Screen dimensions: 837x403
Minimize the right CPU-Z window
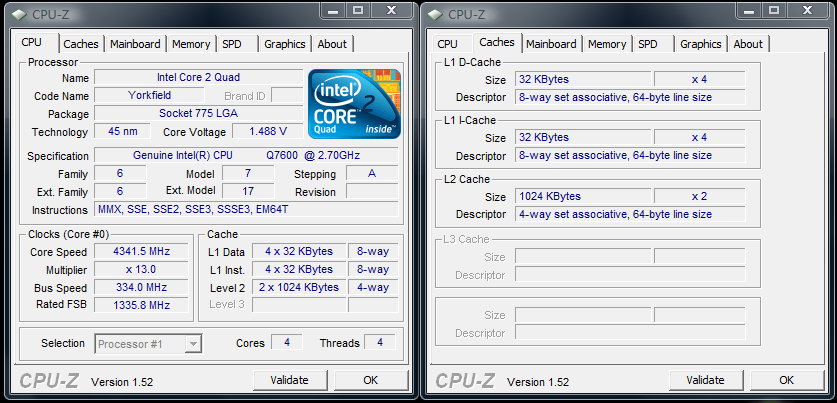[749, 10]
